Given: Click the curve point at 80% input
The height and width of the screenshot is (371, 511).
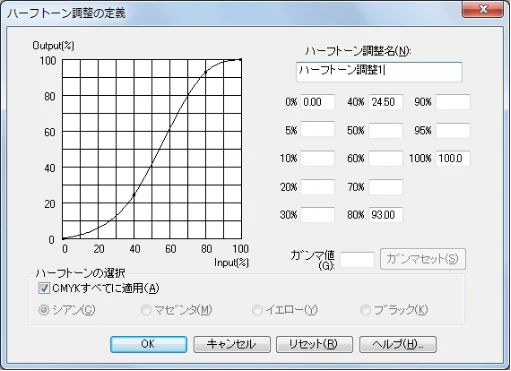Looking at the screenshot, I should [x=205, y=72].
